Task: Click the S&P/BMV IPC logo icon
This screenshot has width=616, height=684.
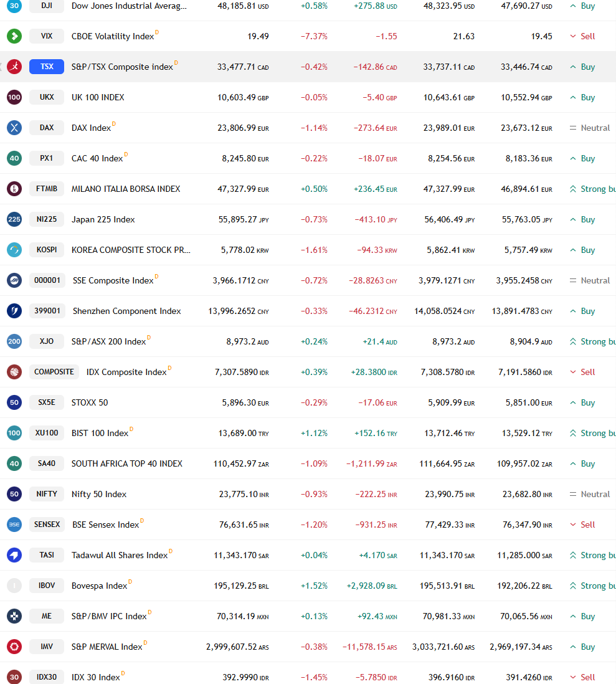Action: coord(14,616)
